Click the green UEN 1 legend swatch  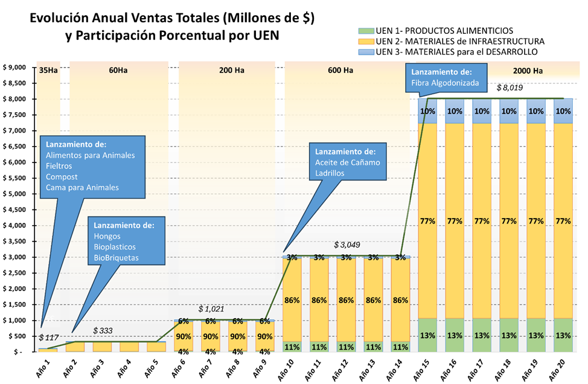(x=366, y=31)
